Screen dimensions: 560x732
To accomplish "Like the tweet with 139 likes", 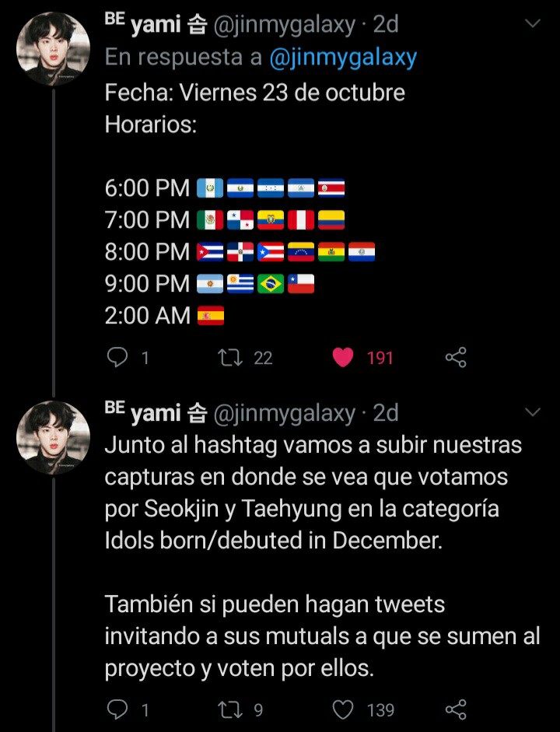I will pyautogui.click(x=343, y=709).
